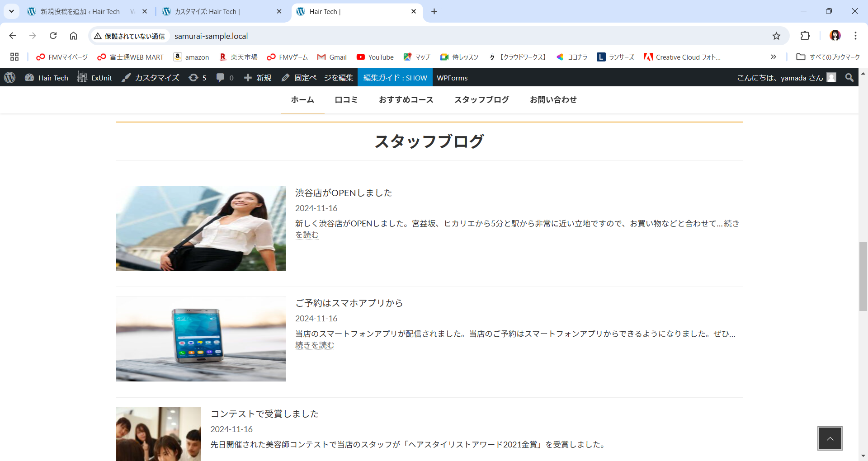Select 口コミ in site navigation
The height and width of the screenshot is (461, 868).
(346, 99)
